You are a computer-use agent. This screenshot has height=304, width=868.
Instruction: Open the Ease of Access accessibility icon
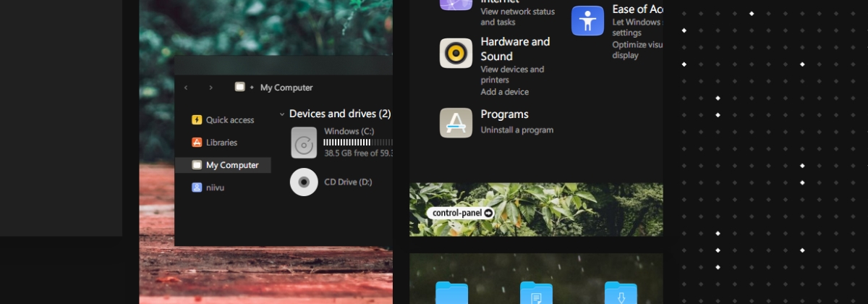[x=587, y=20]
